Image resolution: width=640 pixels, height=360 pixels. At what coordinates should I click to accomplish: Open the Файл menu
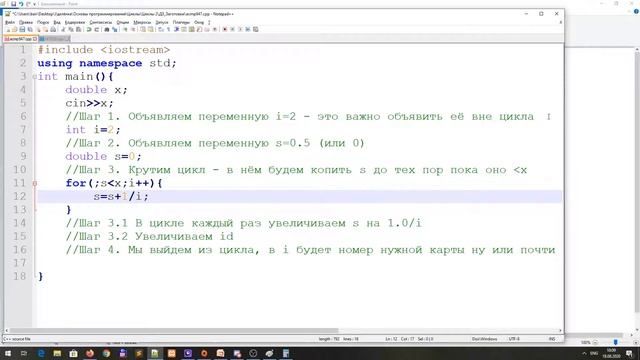coord(10,22)
